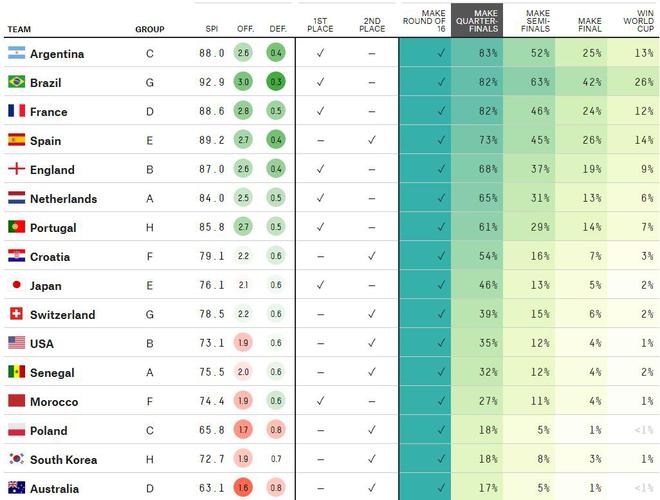
Task: Select the Australia flag icon
Action: click(16, 488)
